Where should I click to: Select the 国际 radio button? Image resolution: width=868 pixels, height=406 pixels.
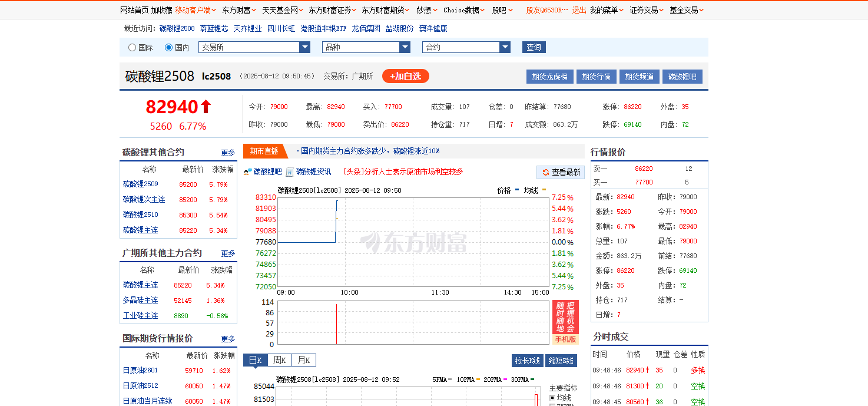pyautogui.click(x=132, y=48)
